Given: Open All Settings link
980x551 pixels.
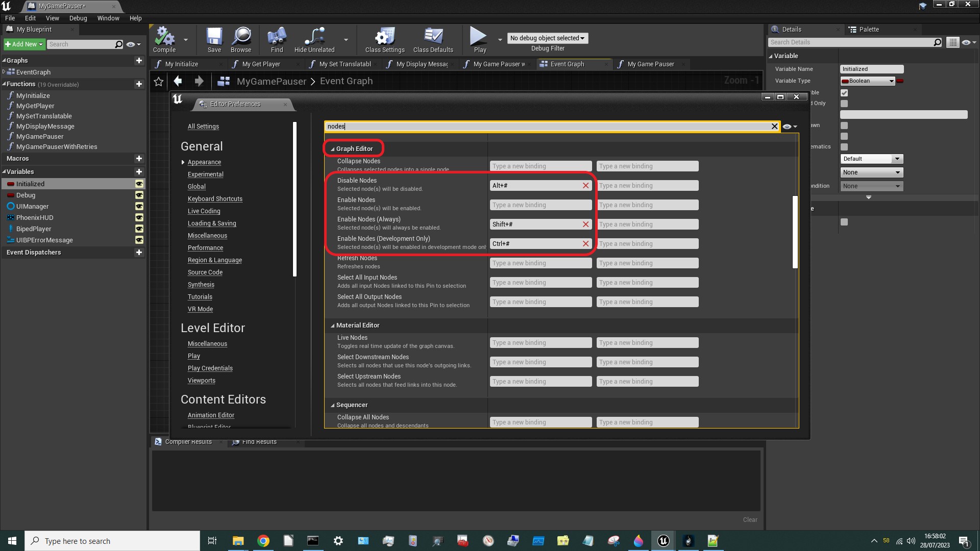Looking at the screenshot, I should [x=203, y=127].
